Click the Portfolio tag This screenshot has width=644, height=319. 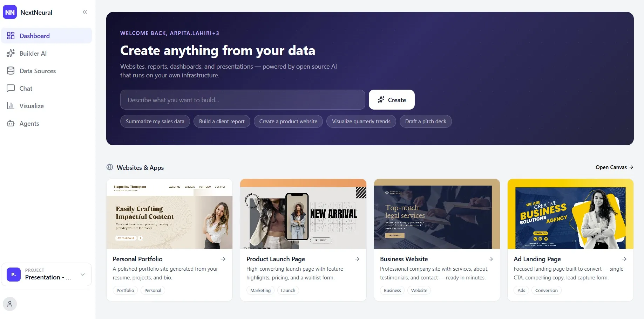click(125, 290)
